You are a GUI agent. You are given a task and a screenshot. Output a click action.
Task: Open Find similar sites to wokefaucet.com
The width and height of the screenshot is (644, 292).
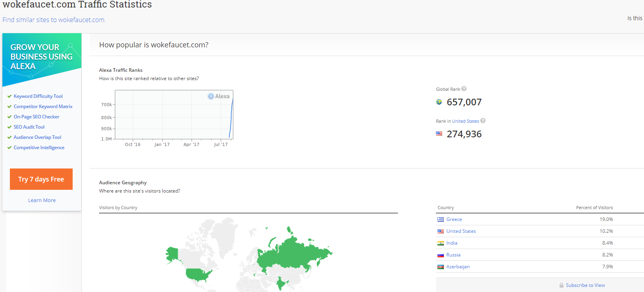point(53,20)
